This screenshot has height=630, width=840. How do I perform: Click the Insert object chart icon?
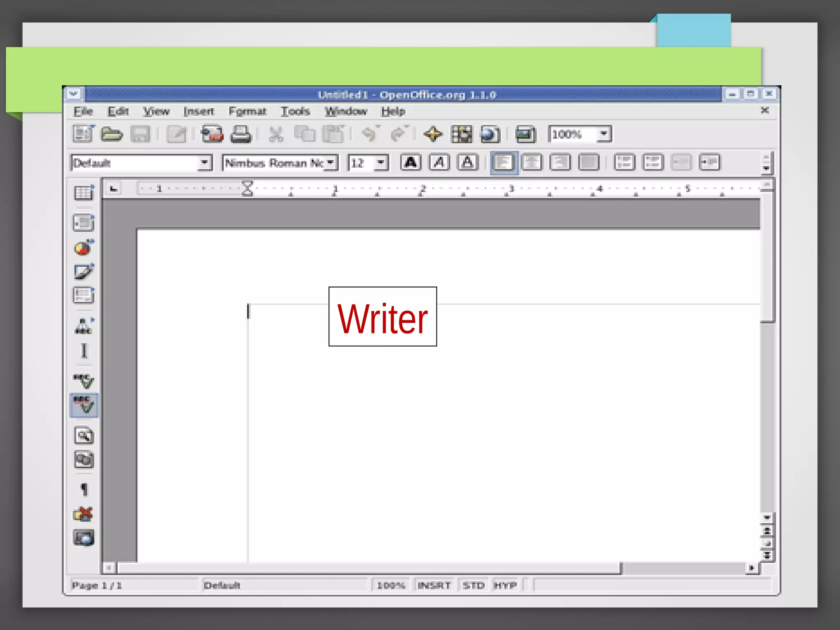pyautogui.click(x=84, y=248)
